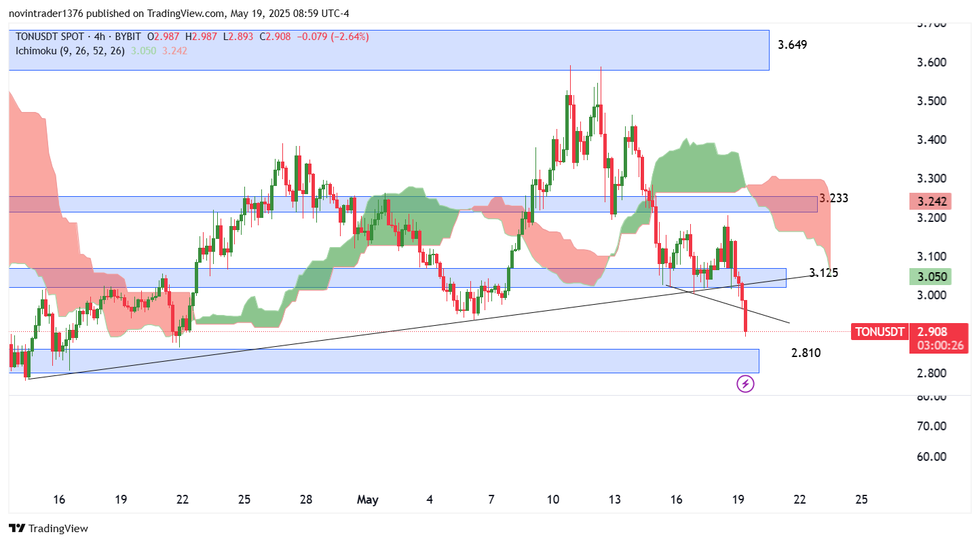Click date 13 on the time axis

615,500
